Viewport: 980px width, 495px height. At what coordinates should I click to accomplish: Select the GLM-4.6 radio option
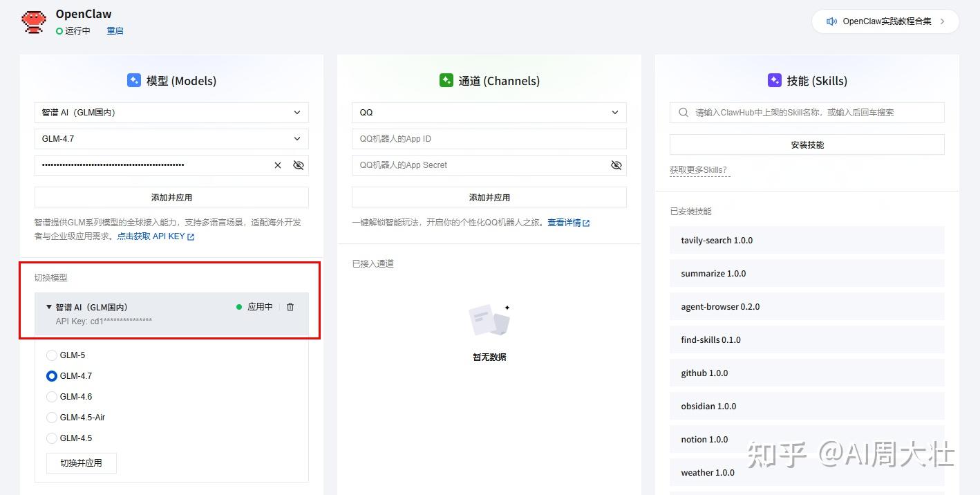52,397
